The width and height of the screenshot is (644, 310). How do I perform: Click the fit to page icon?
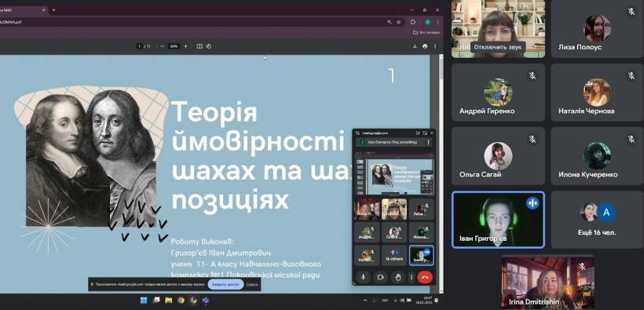tap(199, 46)
